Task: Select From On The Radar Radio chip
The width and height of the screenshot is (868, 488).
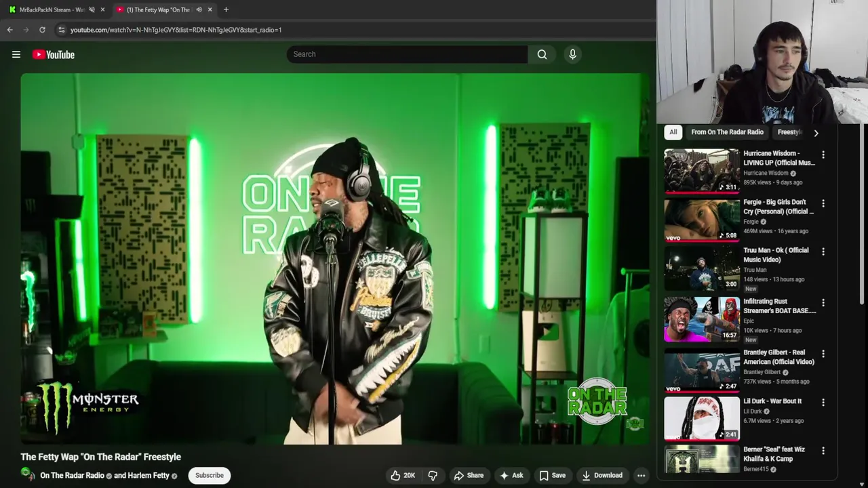Action: [x=727, y=132]
